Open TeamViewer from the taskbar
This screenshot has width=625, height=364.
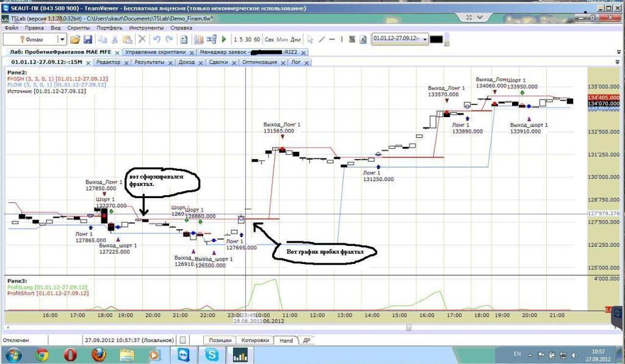[x=183, y=354]
